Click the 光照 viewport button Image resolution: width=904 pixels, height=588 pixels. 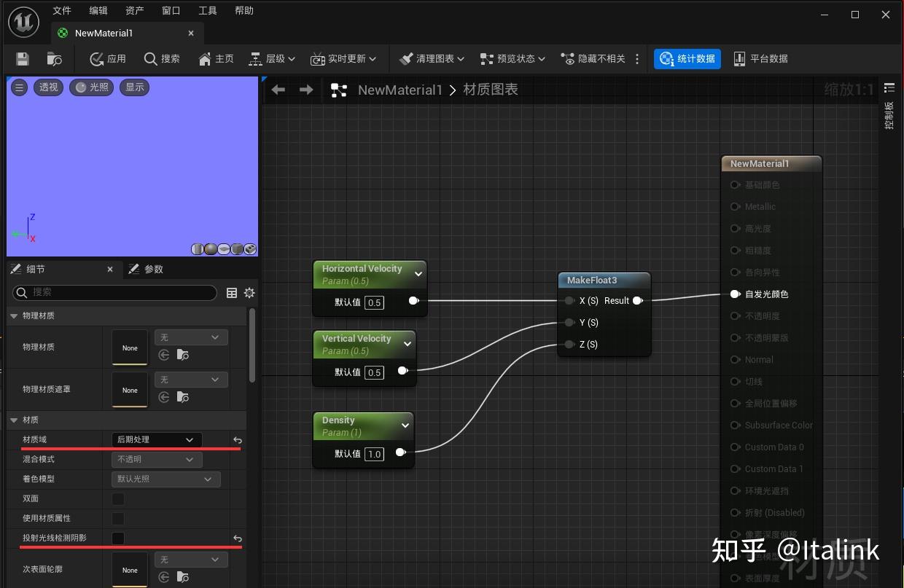(91, 87)
